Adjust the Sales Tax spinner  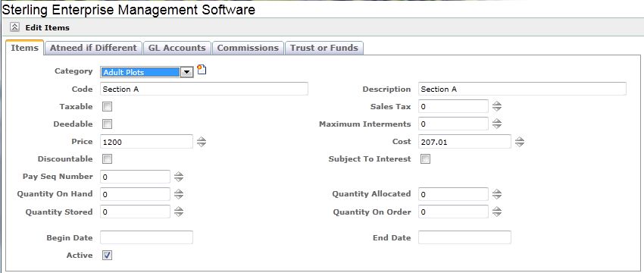pos(497,106)
